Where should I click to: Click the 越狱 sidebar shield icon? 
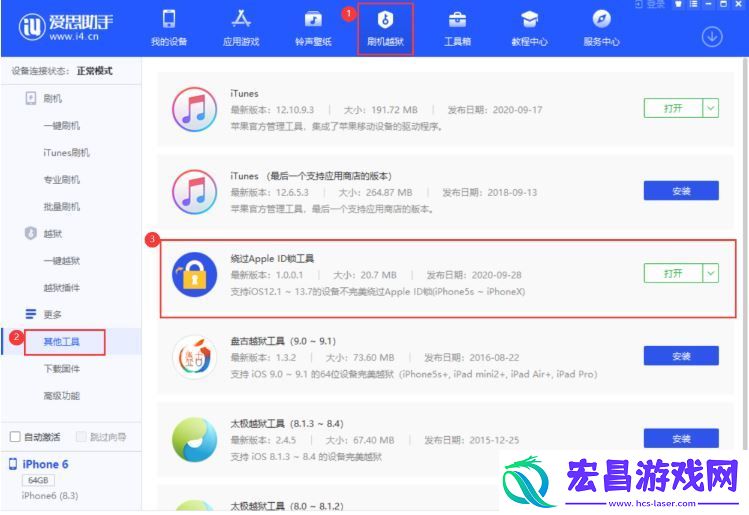pyautogui.click(x=31, y=233)
